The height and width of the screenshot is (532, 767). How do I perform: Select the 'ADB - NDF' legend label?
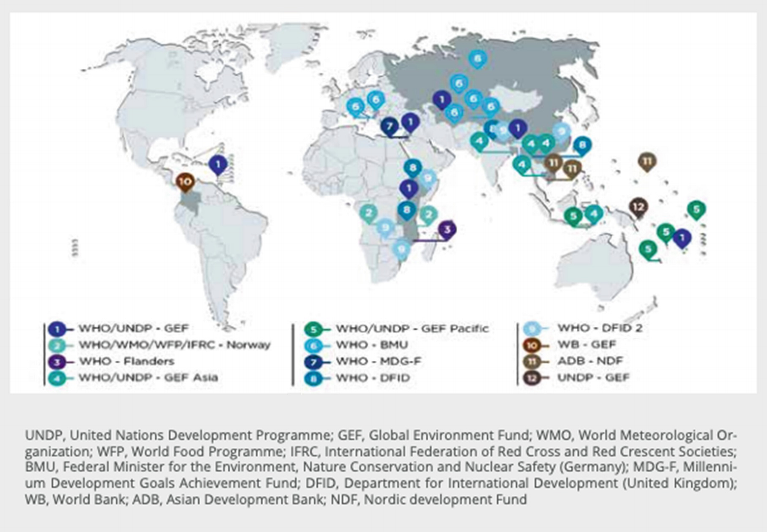click(x=590, y=361)
